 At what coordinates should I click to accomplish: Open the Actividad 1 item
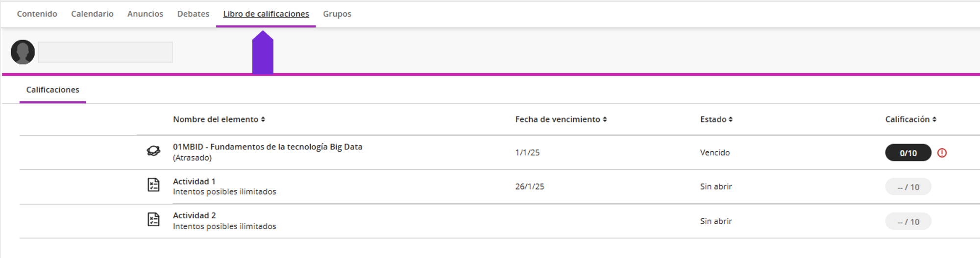[194, 181]
